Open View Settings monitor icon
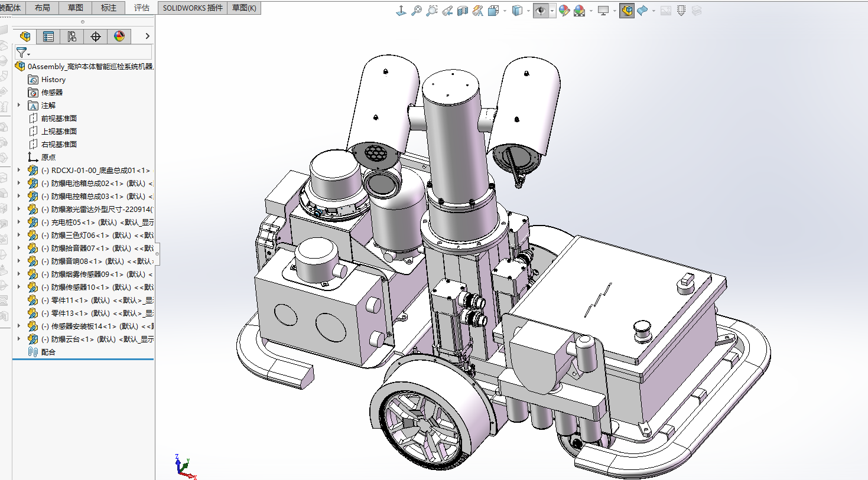The height and width of the screenshot is (480, 868). (603, 11)
